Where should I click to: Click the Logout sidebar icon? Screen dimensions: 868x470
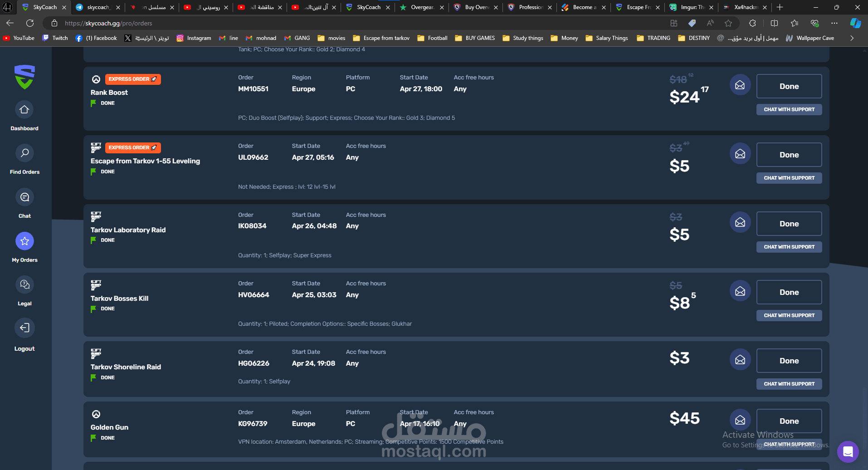click(x=24, y=328)
